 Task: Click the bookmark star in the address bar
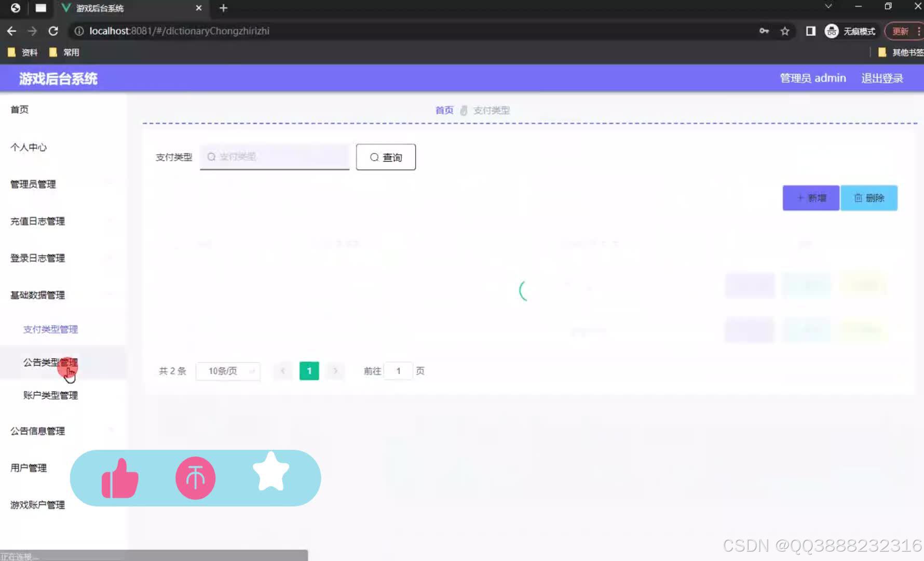(x=784, y=31)
